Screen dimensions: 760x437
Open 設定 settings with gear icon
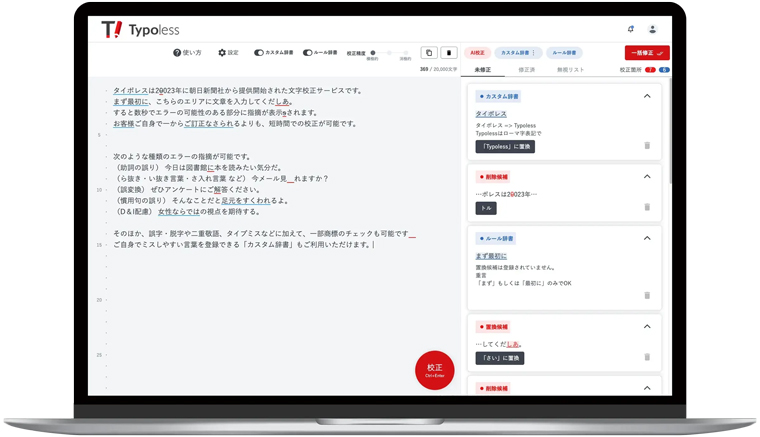228,53
